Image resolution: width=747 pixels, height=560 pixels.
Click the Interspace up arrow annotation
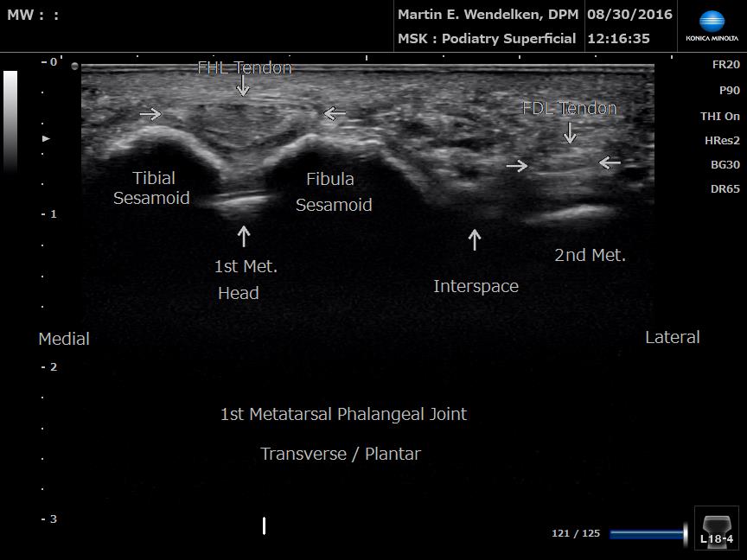[474, 239]
